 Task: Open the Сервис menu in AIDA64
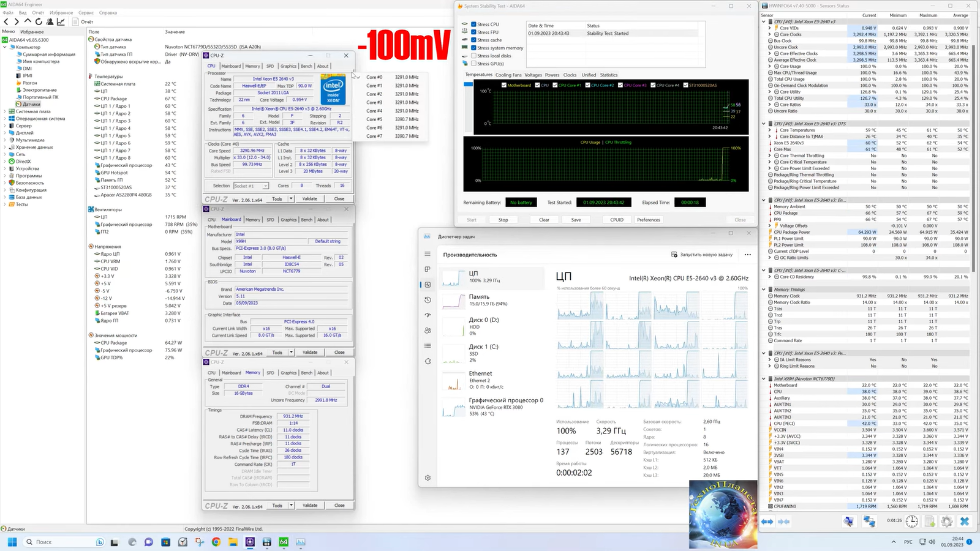coord(86,12)
